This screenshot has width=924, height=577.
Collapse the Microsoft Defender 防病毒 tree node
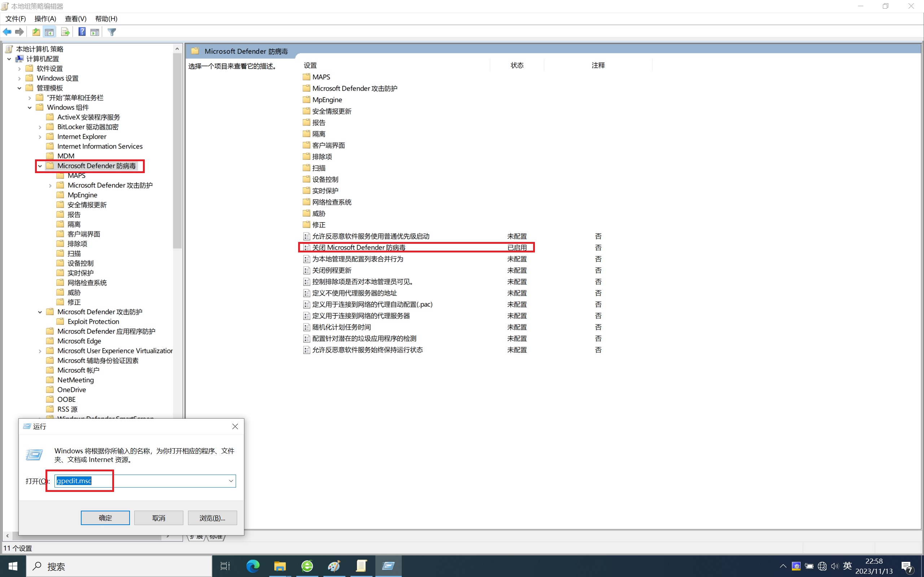coord(40,166)
